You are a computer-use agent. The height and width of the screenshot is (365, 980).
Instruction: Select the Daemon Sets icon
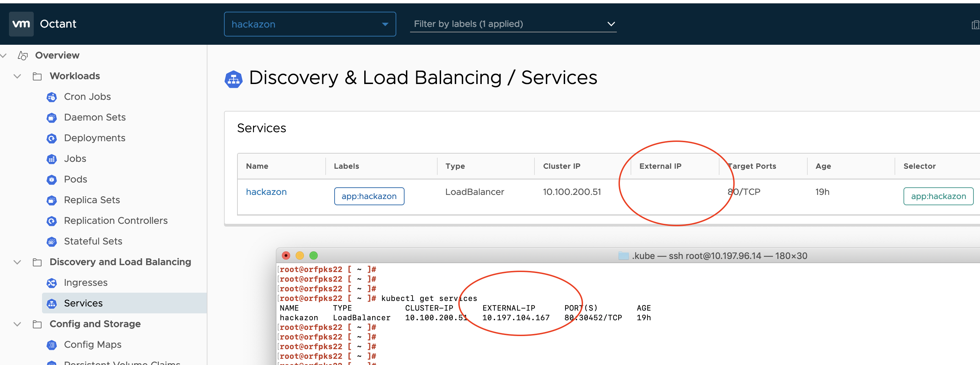51,117
